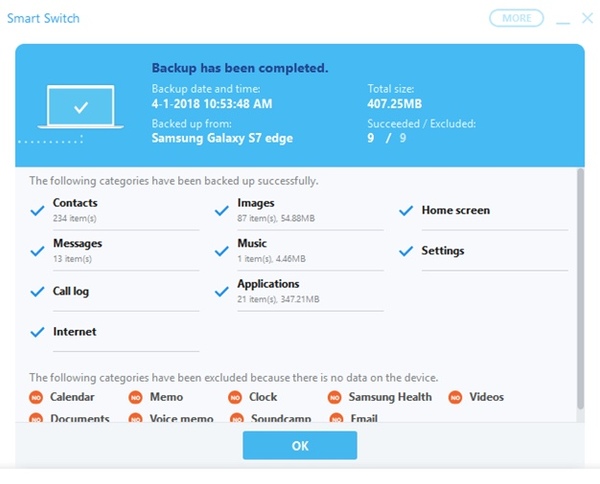Click the Contacts checkmark icon
The height and width of the screenshot is (484, 600).
[x=37, y=210]
